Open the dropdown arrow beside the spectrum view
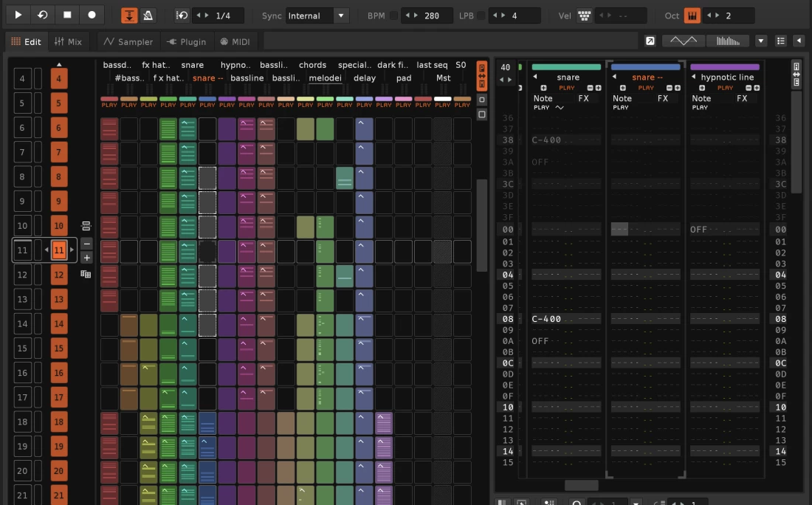The height and width of the screenshot is (505, 812). (761, 41)
